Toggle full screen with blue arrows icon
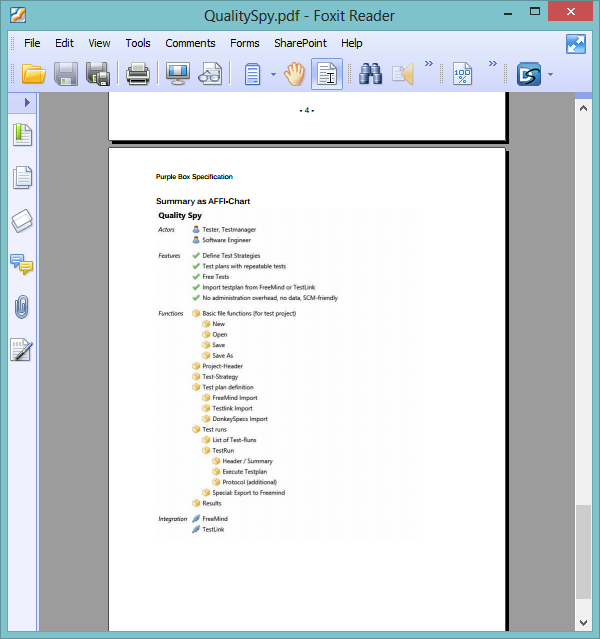 (x=576, y=44)
